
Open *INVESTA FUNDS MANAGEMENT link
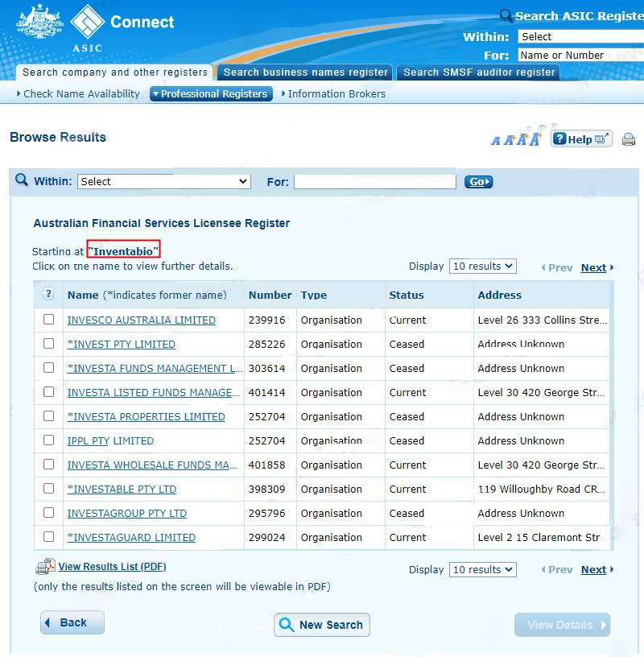155,368
